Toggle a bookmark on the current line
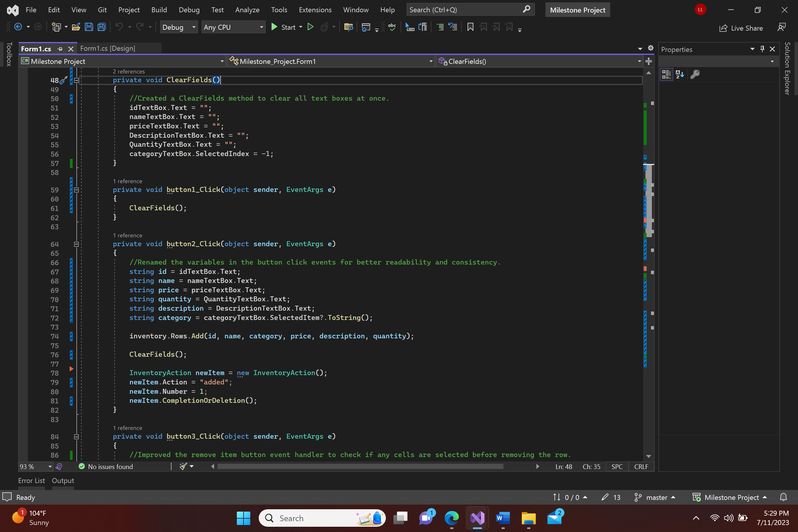 470,27
